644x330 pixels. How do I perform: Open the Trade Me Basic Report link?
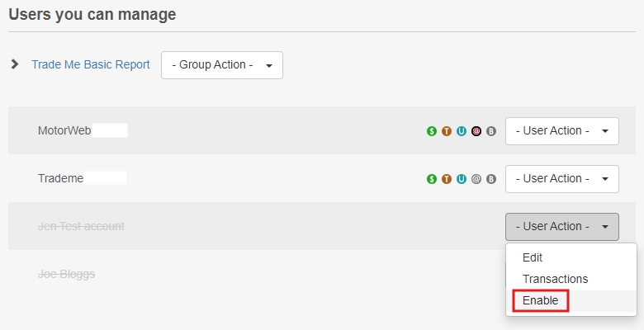pos(91,64)
